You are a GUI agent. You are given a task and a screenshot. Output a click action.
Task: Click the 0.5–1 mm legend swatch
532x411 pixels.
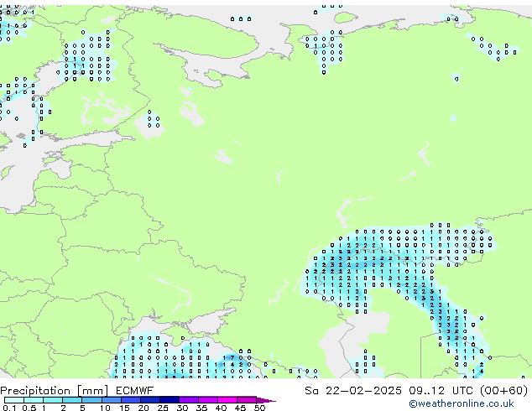click(x=34, y=400)
